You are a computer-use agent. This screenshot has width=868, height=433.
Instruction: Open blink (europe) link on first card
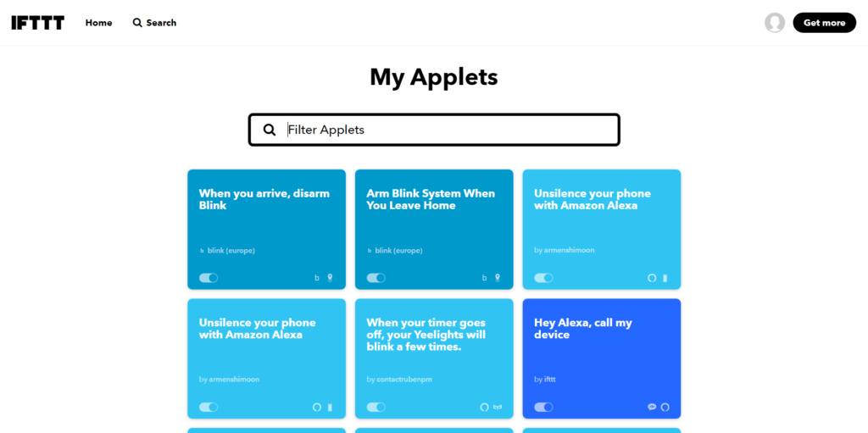click(x=231, y=250)
